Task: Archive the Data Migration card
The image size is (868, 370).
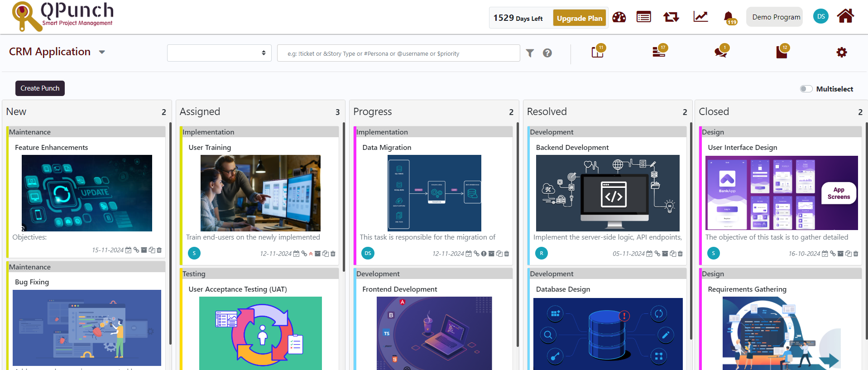Action: click(x=491, y=254)
